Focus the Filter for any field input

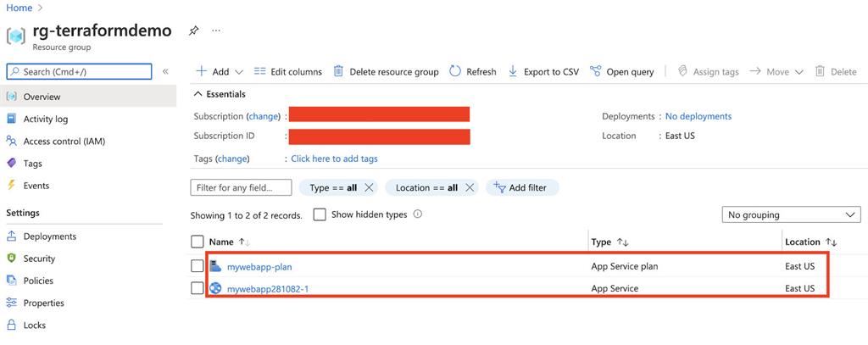[x=241, y=187]
